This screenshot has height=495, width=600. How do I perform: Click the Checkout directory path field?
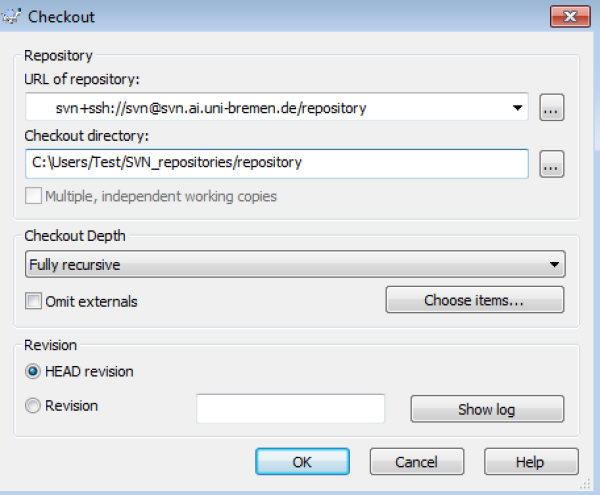click(275, 163)
